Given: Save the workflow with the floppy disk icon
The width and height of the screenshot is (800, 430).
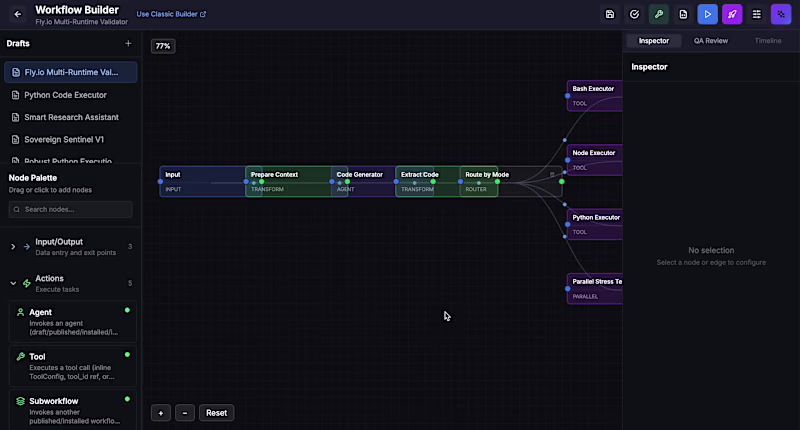Looking at the screenshot, I should click(610, 14).
